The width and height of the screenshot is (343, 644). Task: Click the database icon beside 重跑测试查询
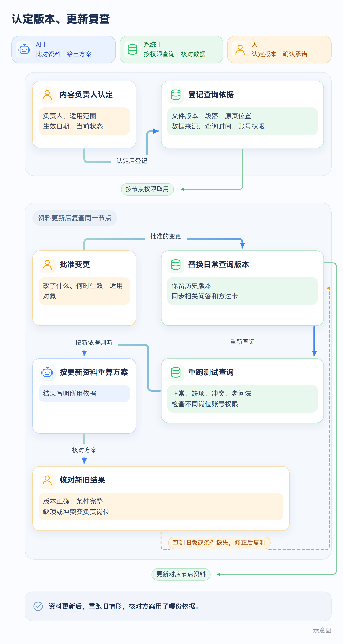(x=176, y=373)
